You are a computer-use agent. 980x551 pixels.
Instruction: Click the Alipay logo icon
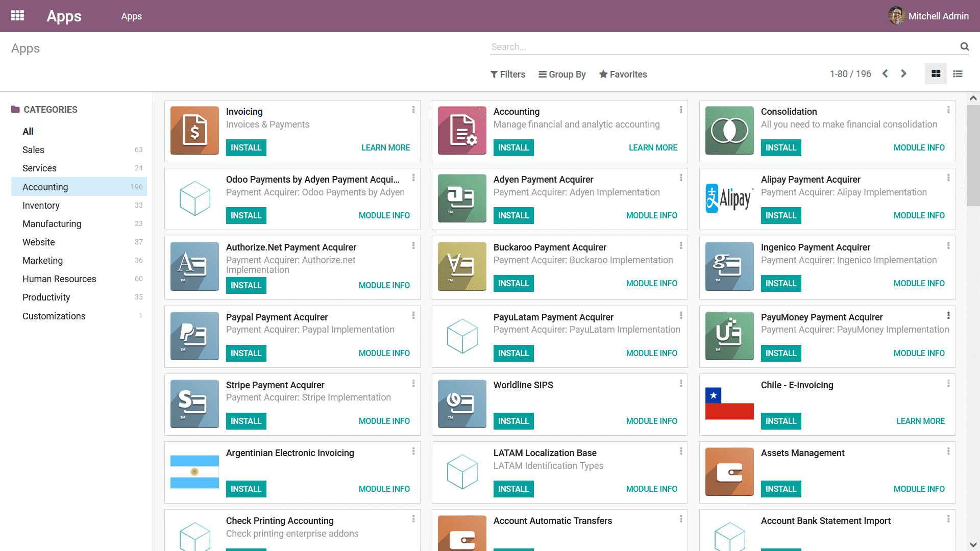pyautogui.click(x=729, y=198)
